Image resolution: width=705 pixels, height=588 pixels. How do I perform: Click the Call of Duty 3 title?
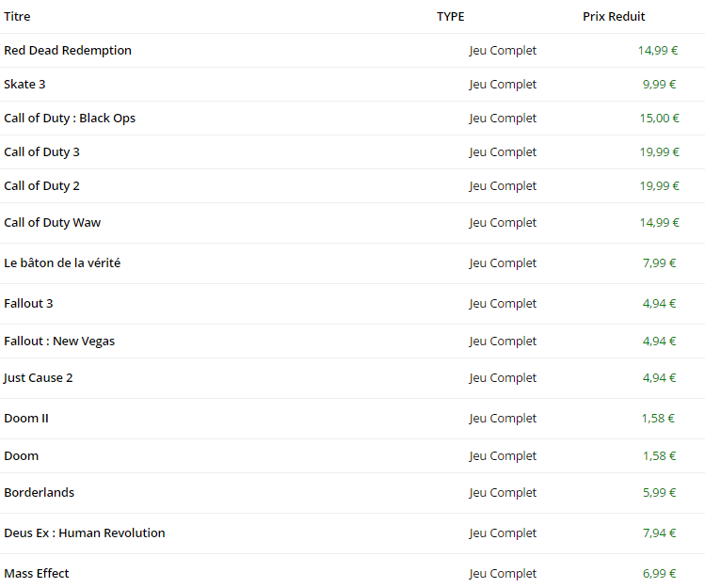[41, 152]
